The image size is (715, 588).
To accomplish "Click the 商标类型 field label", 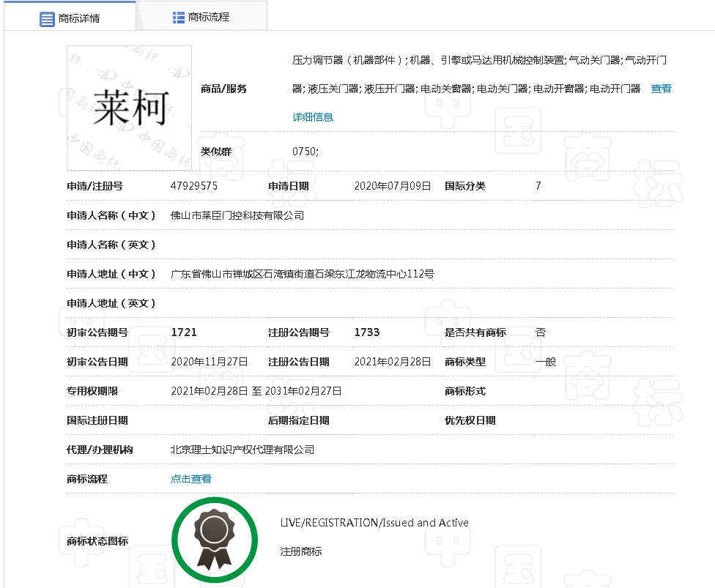I will pos(465,362).
